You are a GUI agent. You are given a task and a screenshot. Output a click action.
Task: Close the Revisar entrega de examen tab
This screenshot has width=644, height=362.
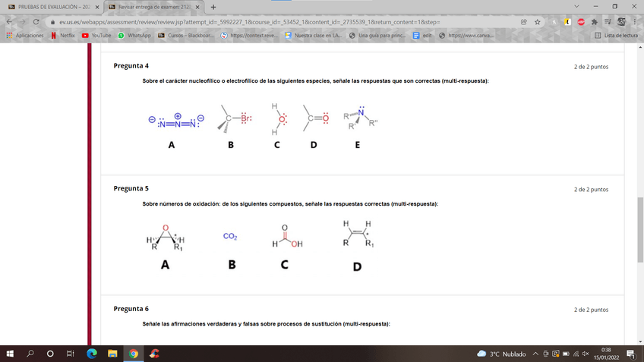[x=197, y=7]
